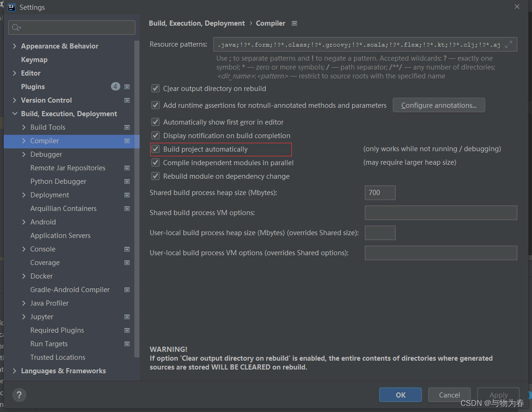Viewport: 532px width, 412px height.
Task: Click the Shared build process heap size field
Action: click(380, 192)
